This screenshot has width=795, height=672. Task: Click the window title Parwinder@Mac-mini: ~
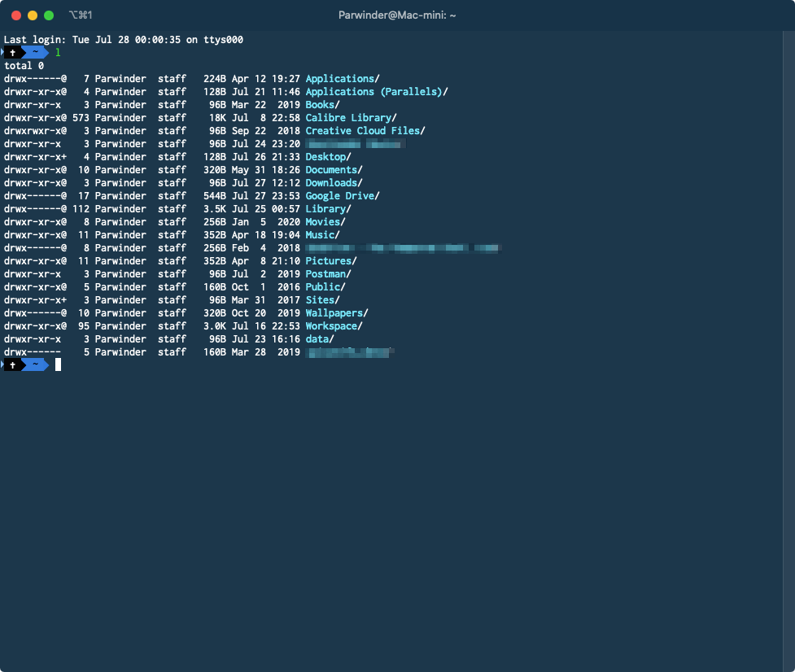(397, 15)
